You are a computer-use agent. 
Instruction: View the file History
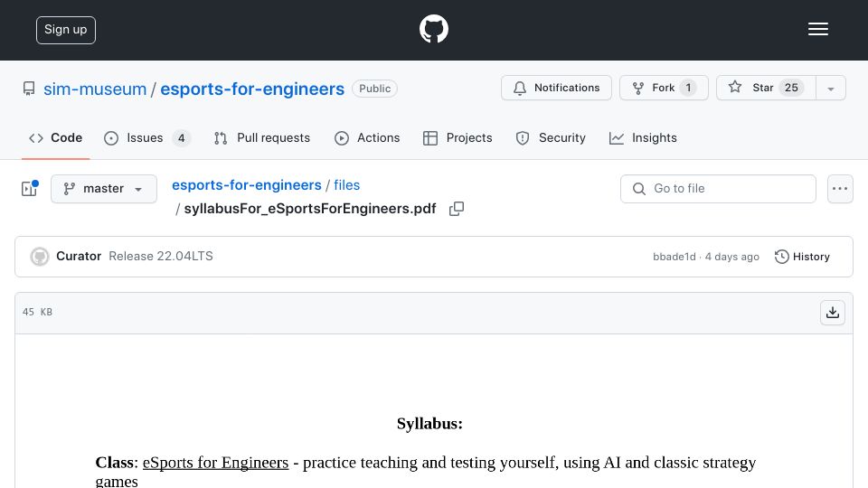click(x=802, y=257)
